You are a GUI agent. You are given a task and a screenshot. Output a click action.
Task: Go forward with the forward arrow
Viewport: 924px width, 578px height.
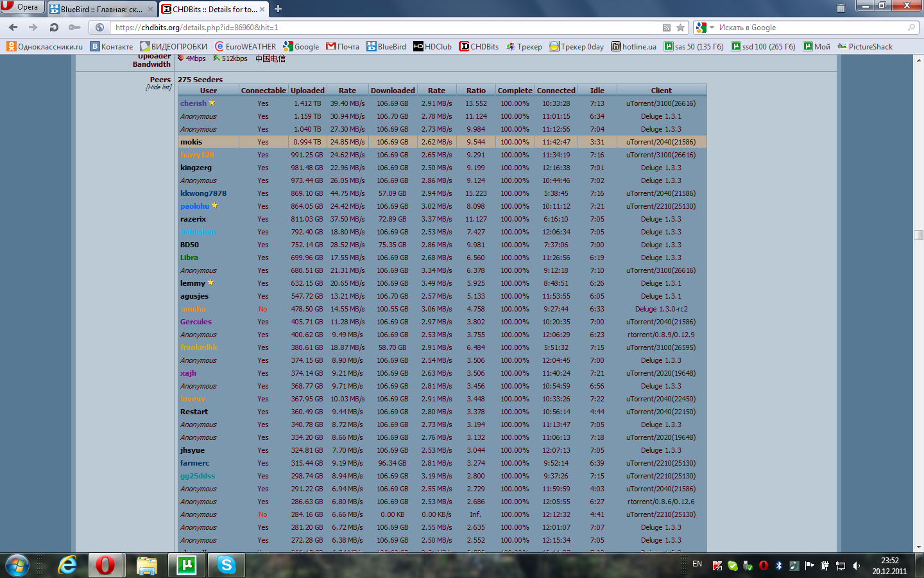(33, 28)
